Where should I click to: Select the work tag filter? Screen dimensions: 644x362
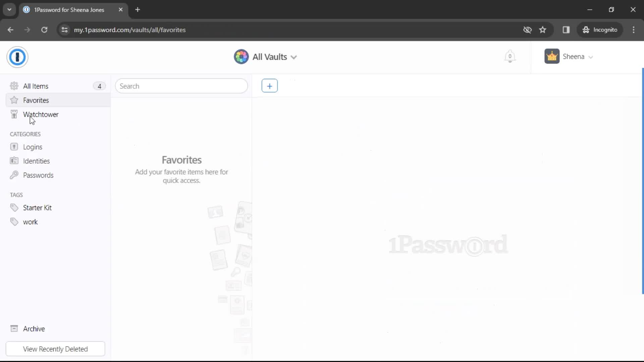(30, 222)
